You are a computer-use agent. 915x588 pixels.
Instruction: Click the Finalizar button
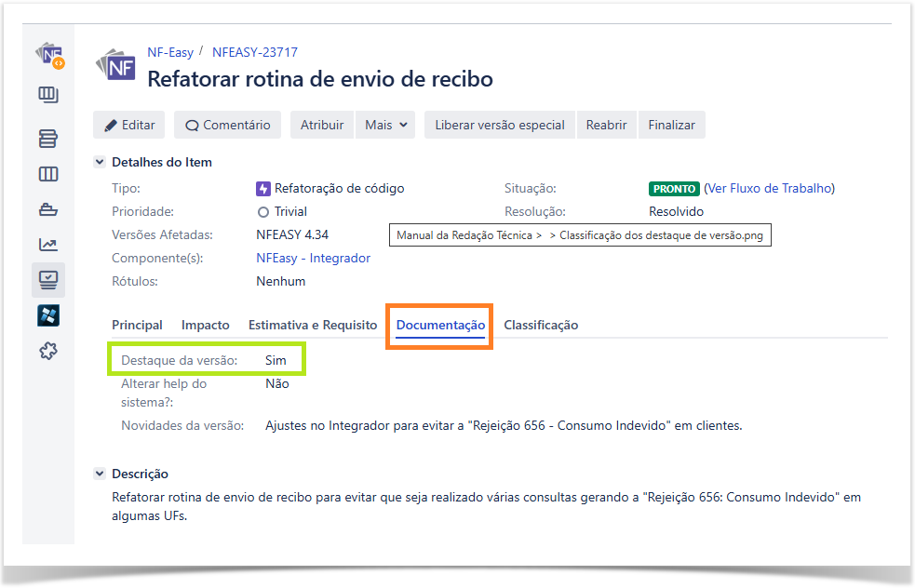point(672,125)
